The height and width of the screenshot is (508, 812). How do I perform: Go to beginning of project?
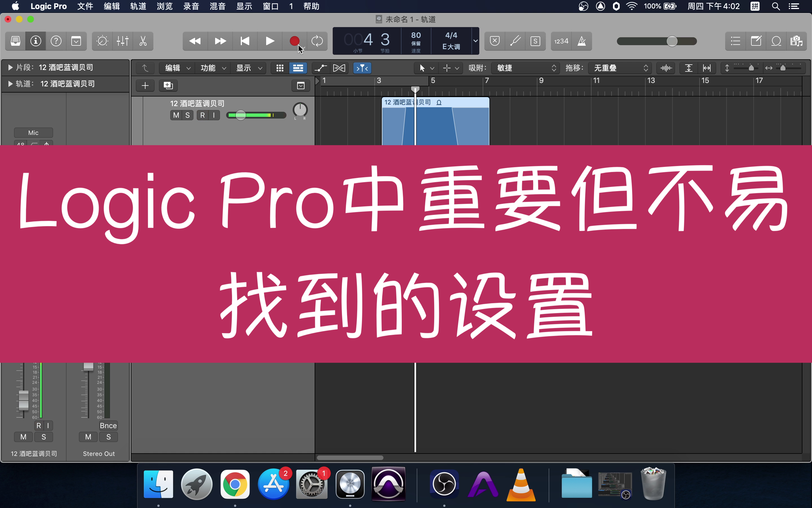[245, 41]
